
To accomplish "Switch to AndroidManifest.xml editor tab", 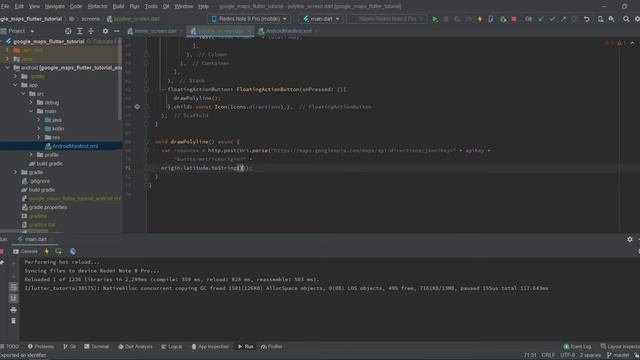I will (286, 31).
